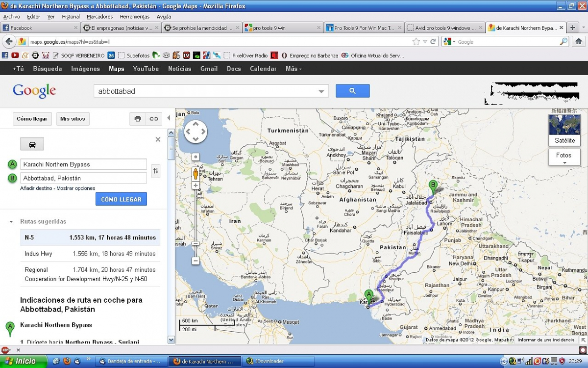Switch to the Facebook tab
The height and width of the screenshot is (368, 588).
[40, 28]
